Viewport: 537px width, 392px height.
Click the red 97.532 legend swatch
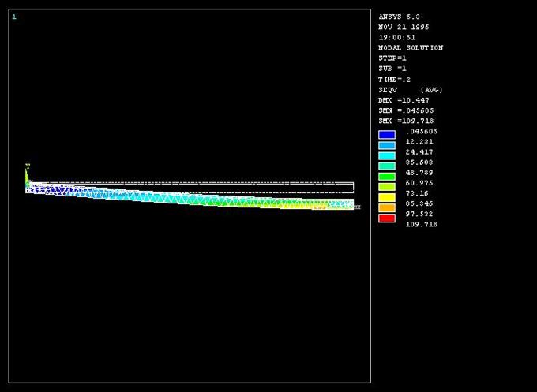coord(387,218)
